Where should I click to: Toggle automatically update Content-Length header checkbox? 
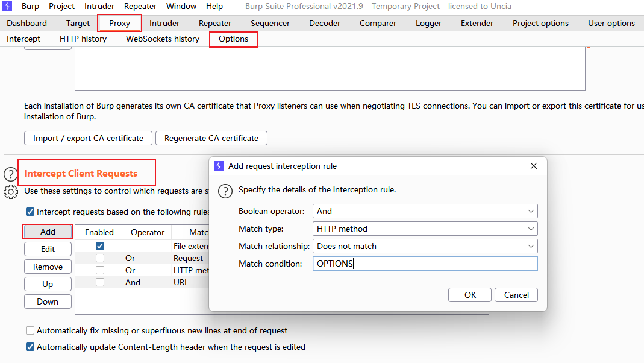30,347
